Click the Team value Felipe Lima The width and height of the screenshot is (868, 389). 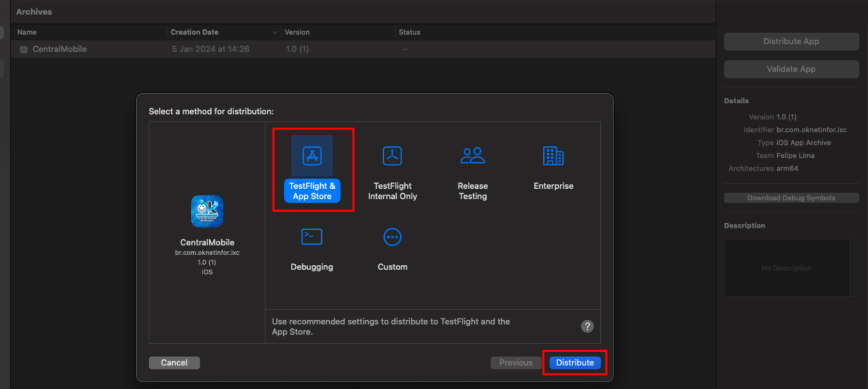pos(795,156)
